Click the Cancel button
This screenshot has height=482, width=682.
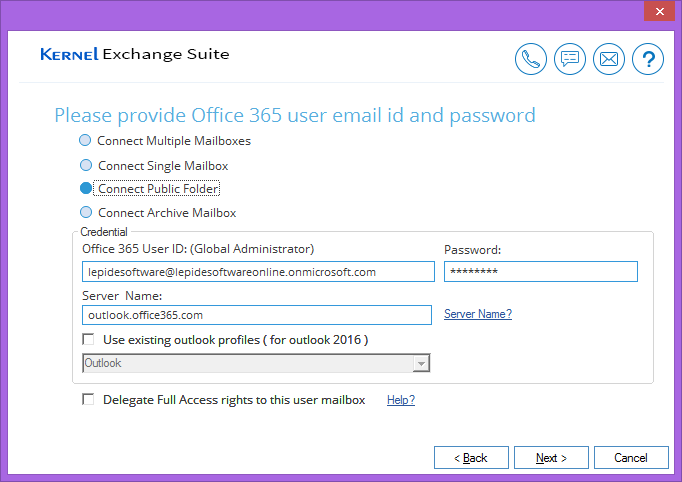point(631,458)
